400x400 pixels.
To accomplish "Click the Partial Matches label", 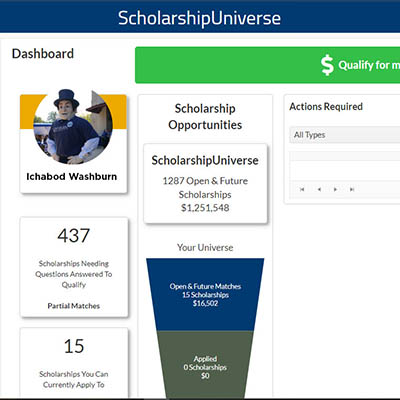I will point(74,306).
